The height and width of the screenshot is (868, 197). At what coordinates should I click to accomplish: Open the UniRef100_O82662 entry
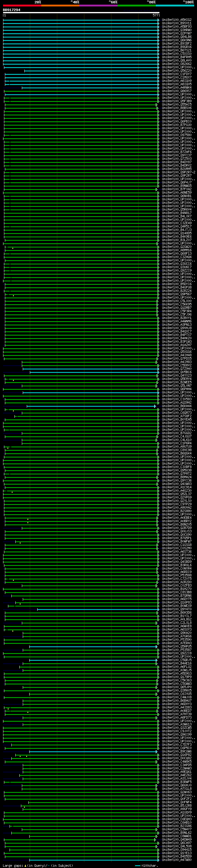click(x=177, y=64)
